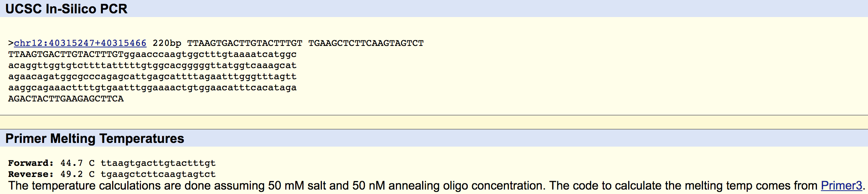Click the UCSC In-Silico PCR heading

(x=66, y=9)
